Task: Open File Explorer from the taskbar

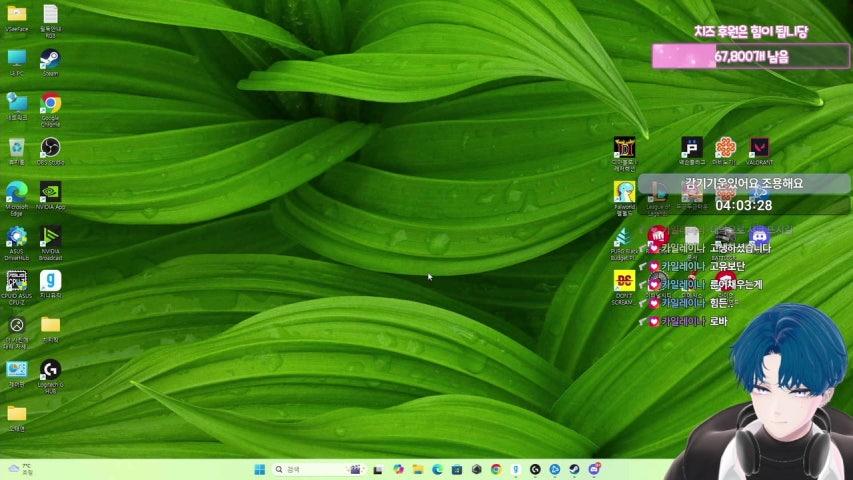Action: tap(417, 469)
